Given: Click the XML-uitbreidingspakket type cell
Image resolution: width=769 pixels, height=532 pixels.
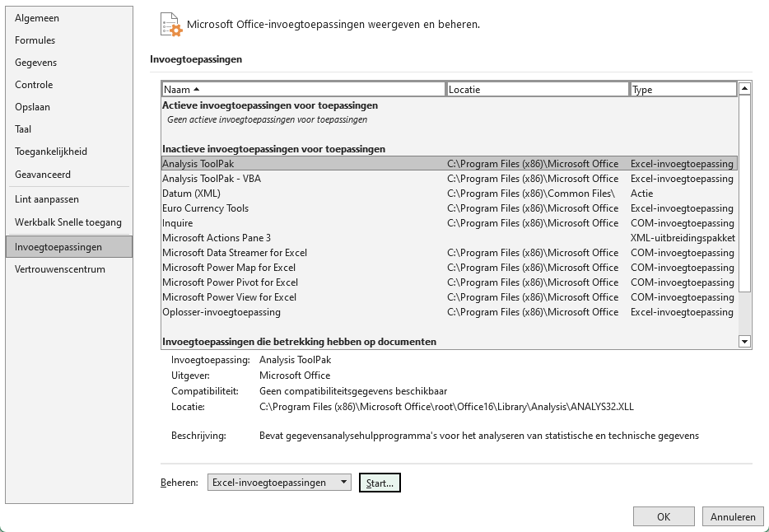Looking at the screenshot, I should tap(683, 238).
